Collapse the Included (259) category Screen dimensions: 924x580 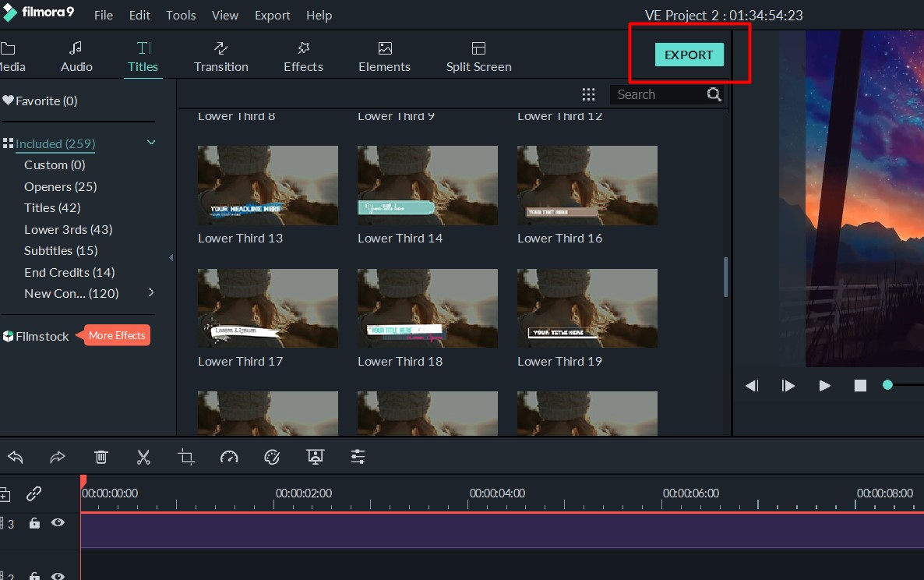[x=151, y=143]
